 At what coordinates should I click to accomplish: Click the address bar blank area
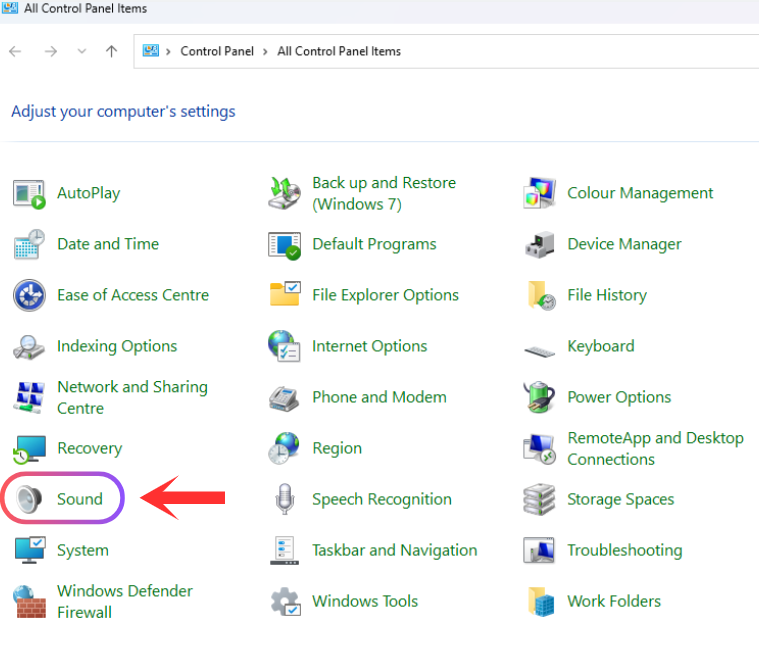[581, 51]
